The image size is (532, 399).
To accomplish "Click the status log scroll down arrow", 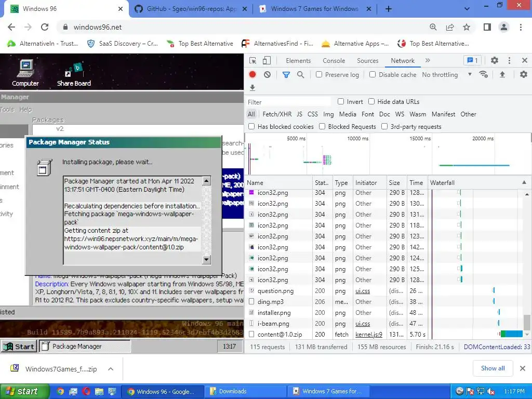I will pyautogui.click(x=206, y=260).
